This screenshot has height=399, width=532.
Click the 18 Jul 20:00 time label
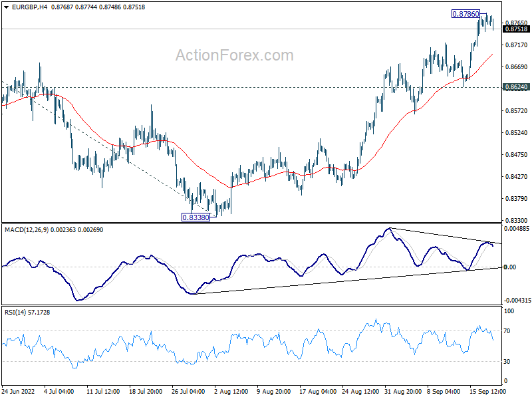146,392
